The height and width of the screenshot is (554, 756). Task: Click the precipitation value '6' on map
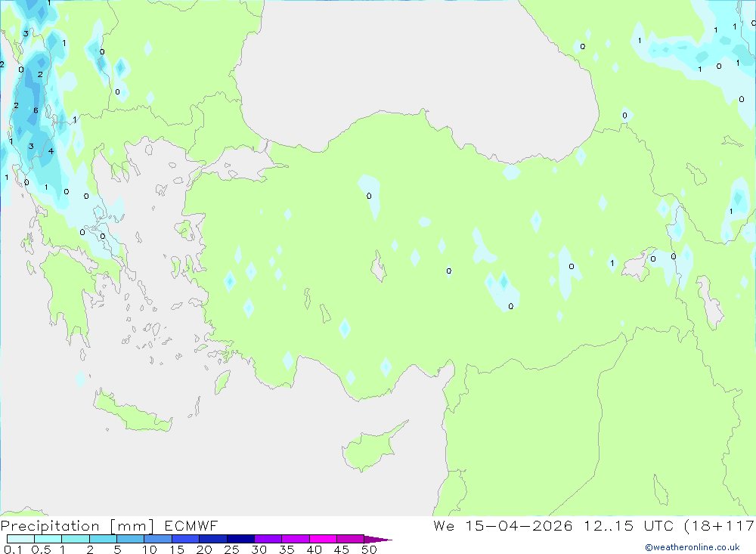coord(36,110)
